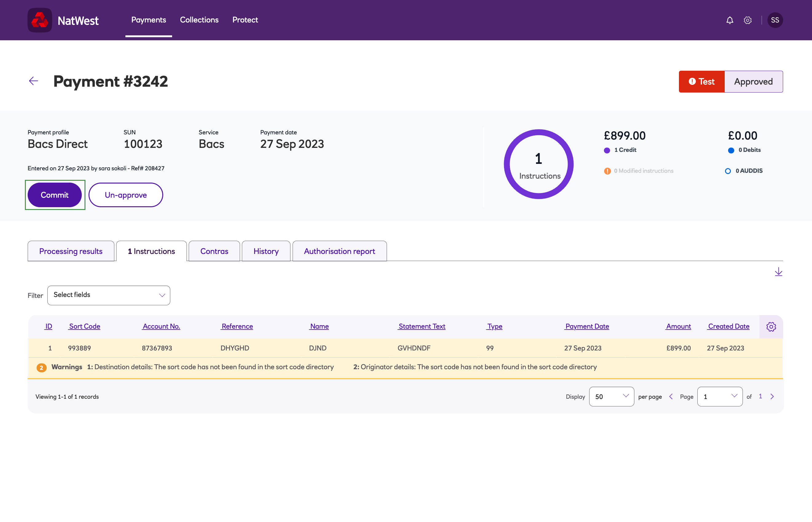
Task: Click the Entered on 27 Sep 2023 line
Action: [96, 168]
